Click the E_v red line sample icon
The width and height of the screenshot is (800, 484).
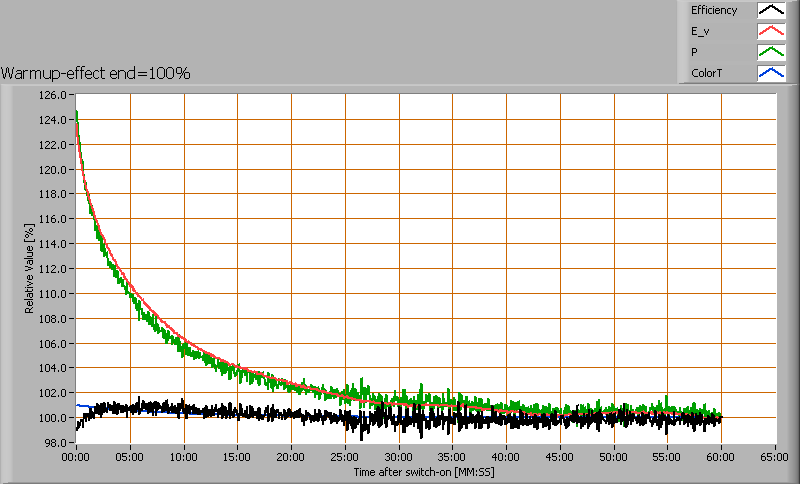[x=770, y=32]
